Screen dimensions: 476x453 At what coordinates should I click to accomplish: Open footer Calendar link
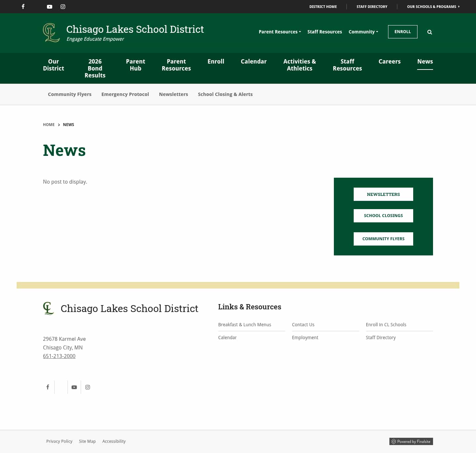coord(227,338)
